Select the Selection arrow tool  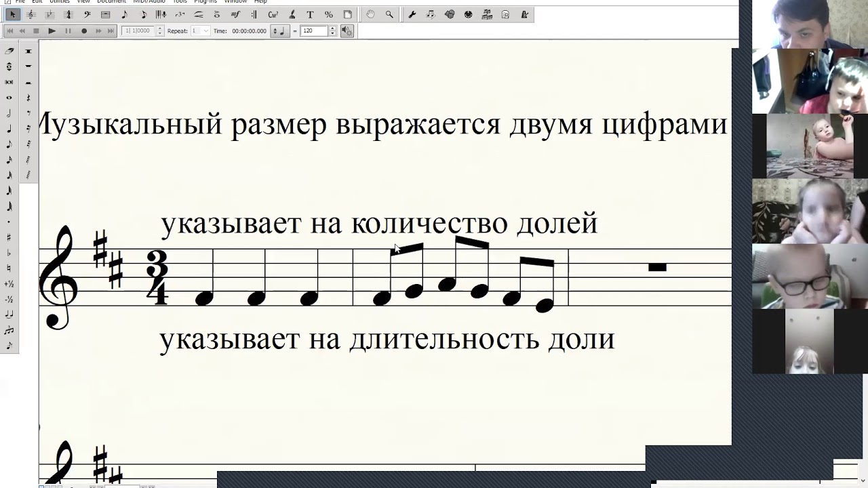[x=12, y=14]
